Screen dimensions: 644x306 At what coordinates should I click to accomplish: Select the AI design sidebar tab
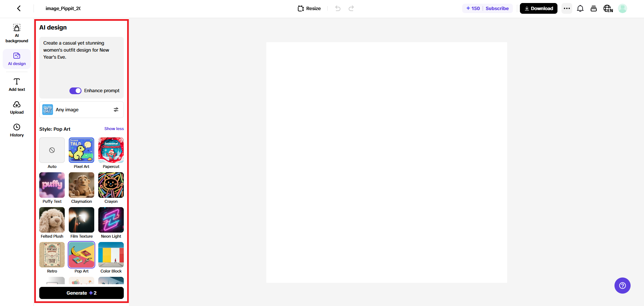[x=17, y=59]
